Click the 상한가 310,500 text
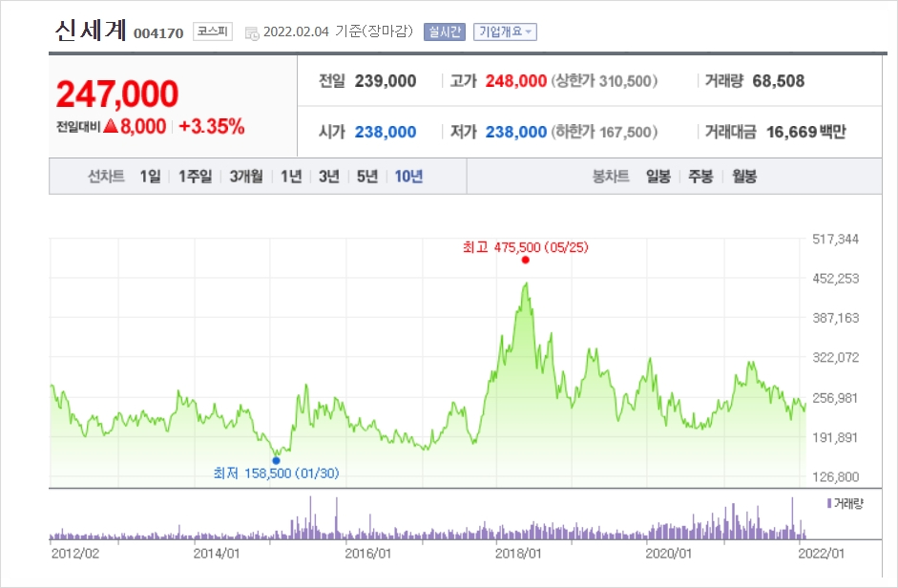The height and width of the screenshot is (588, 898). point(604,81)
